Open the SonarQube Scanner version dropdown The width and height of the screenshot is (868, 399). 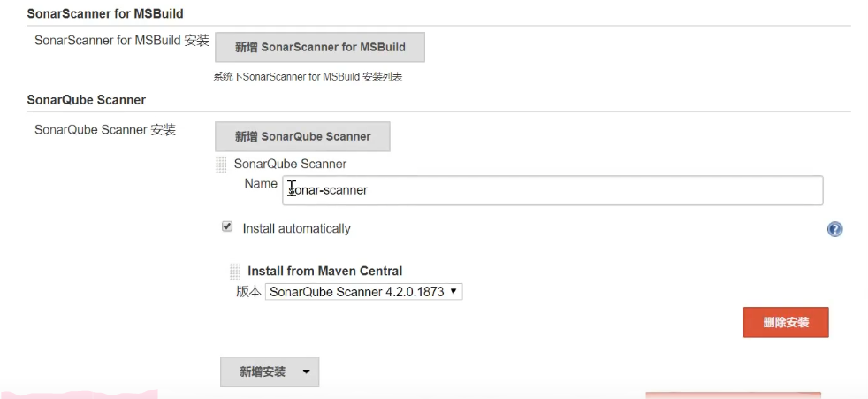(363, 291)
